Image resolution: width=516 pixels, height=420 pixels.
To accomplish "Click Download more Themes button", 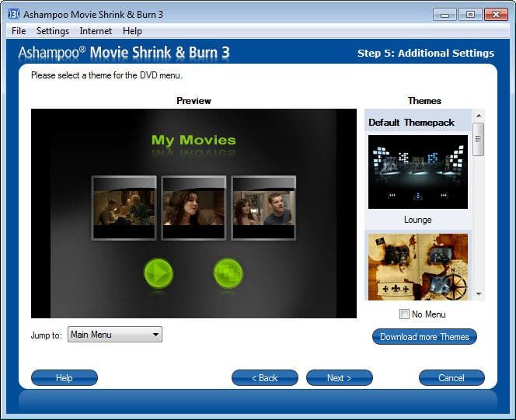I will tap(424, 337).
